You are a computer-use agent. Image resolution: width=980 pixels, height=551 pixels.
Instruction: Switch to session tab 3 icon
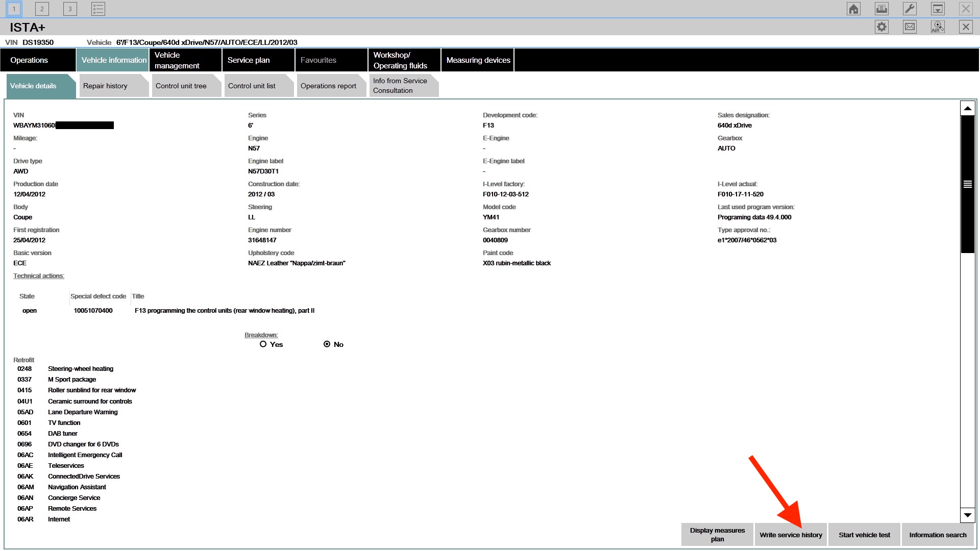click(x=70, y=9)
